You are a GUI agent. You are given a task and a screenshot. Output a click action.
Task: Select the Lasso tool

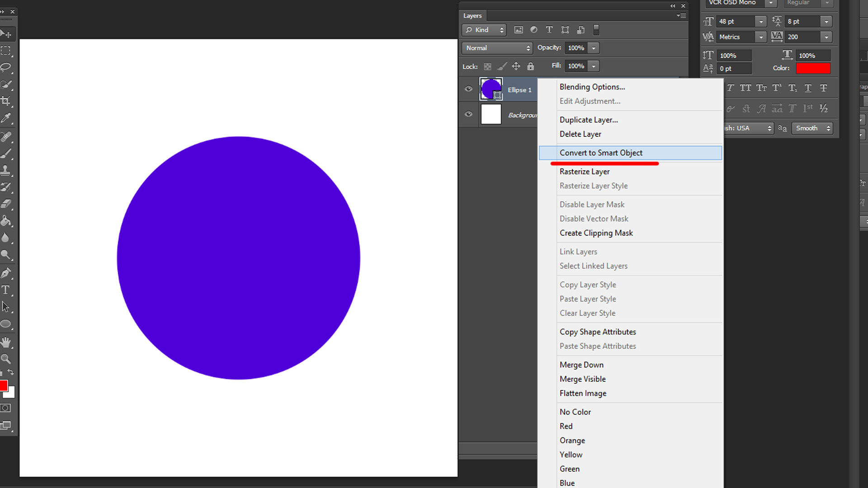click(6, 67)
